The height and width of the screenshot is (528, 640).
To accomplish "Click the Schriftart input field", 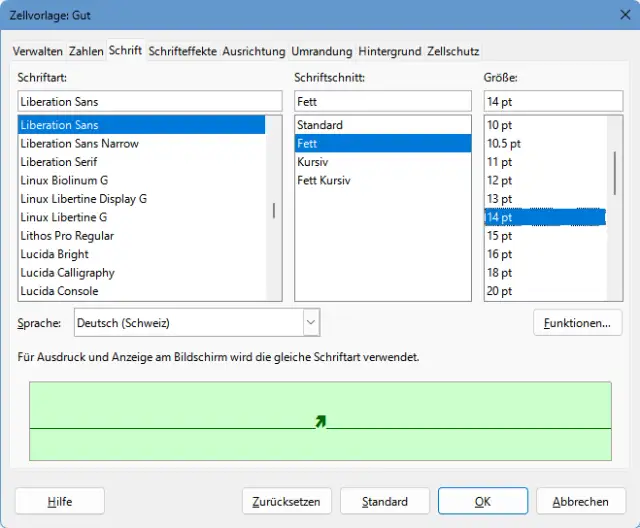I will click(x=150, y=101).
